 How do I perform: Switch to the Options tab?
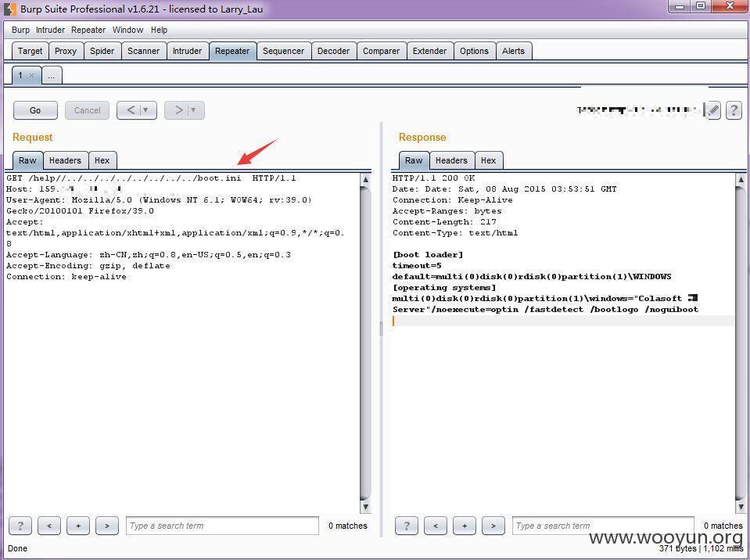pyautogui.click(x=474, y=51)
